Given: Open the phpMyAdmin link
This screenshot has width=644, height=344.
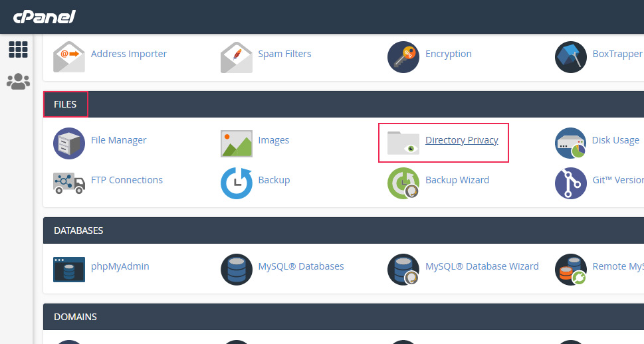Looking at the screenshot, I should (x=120, y=266).
